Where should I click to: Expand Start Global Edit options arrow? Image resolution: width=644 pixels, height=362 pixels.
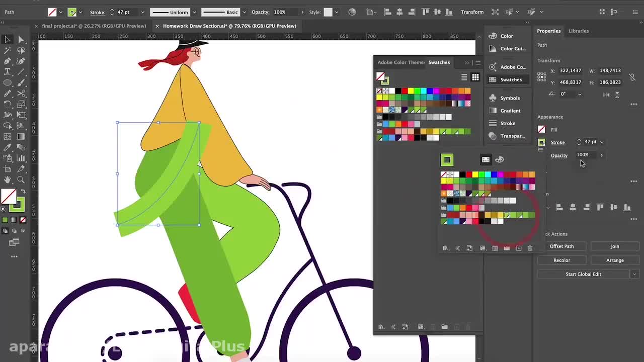tap(634, 274)
